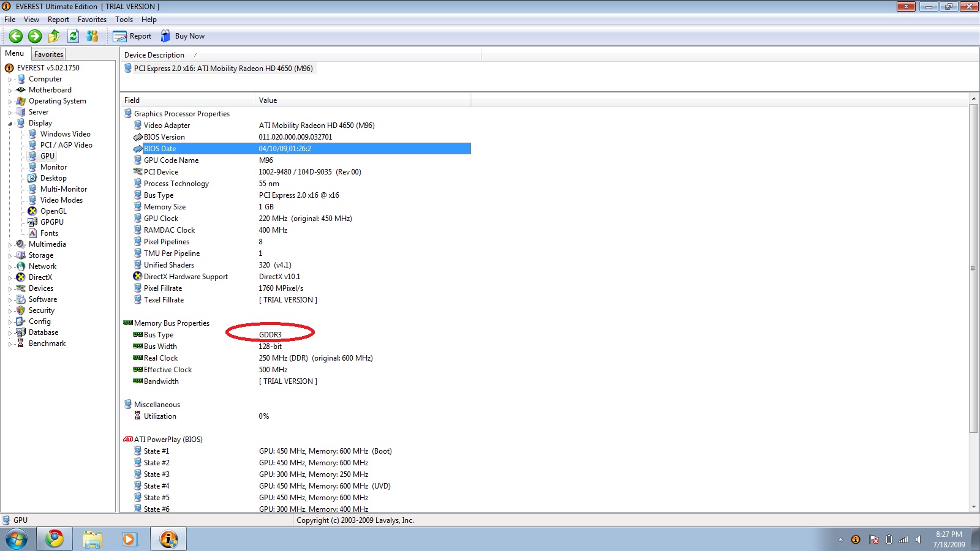The height and width of the screenshot is (551, 980).
Task: Expand the Multimedia tree node
Action: (10, 245)
